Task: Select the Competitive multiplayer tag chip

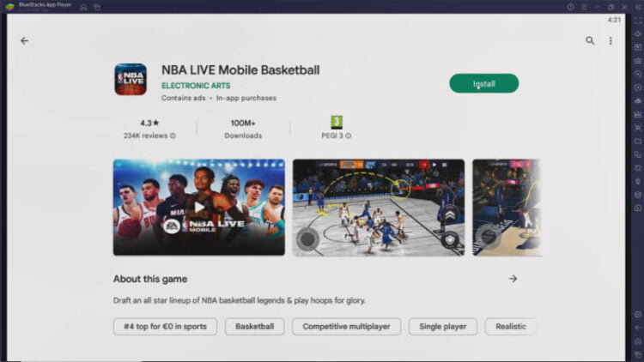Action: (346, 326)
